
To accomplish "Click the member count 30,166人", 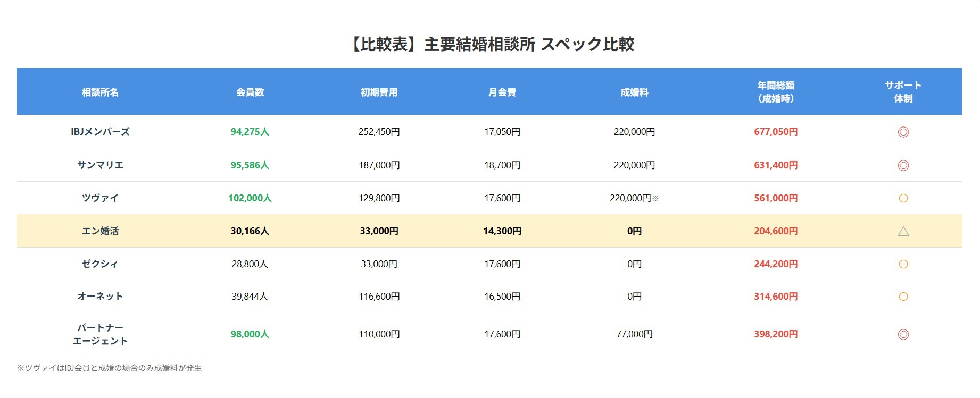I will click(x=250, y=231).
